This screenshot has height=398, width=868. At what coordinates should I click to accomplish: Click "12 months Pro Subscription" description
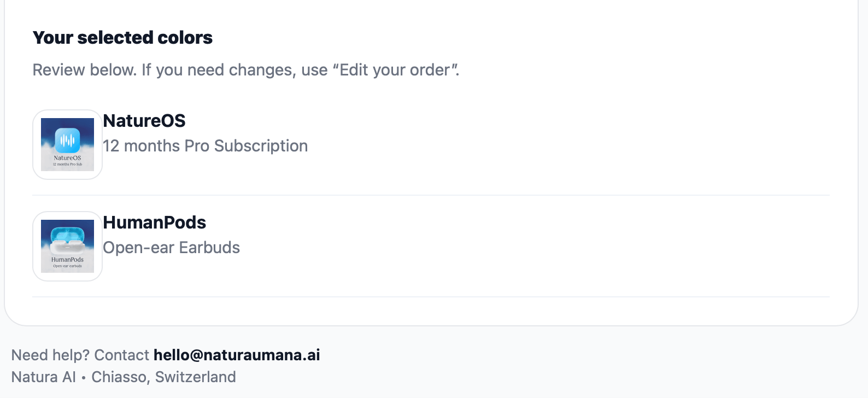pos(205,146)
